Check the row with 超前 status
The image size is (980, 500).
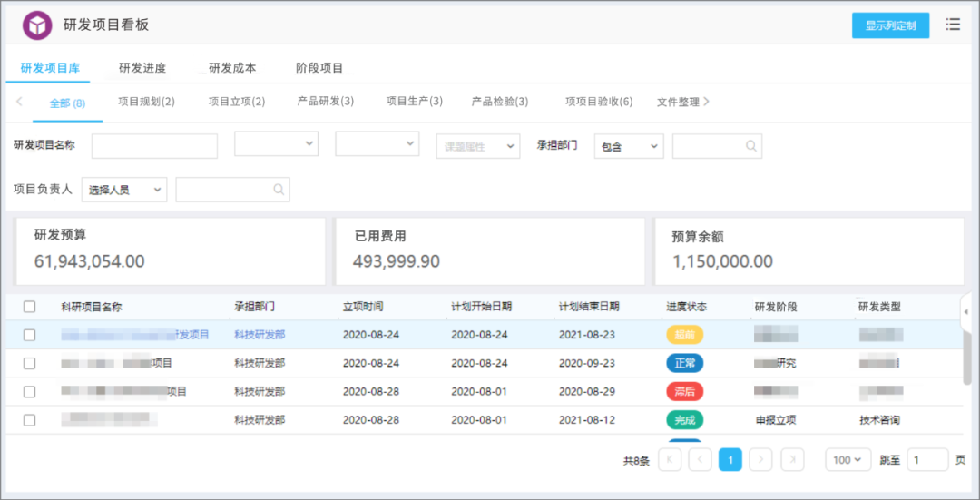tap(29, 335)
